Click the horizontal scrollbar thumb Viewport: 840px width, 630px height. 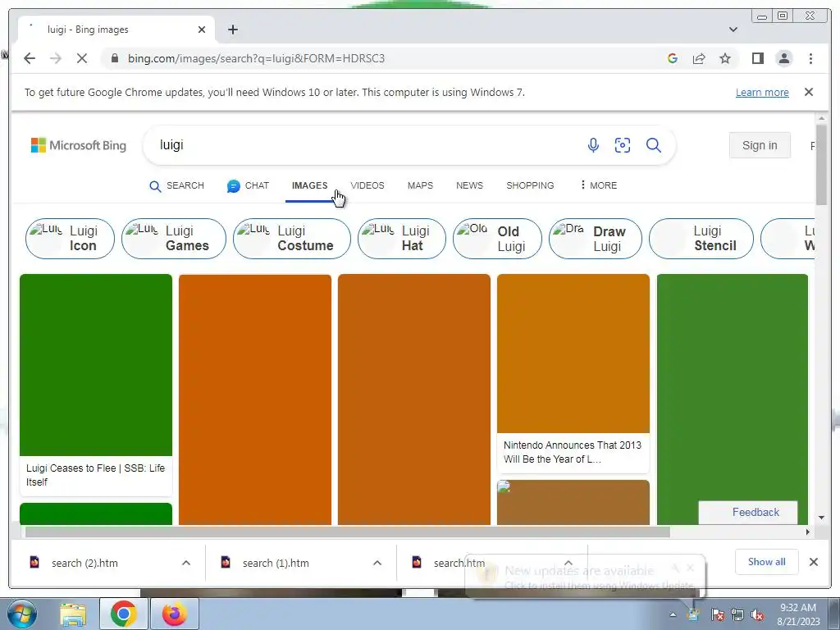click(347, 532)
